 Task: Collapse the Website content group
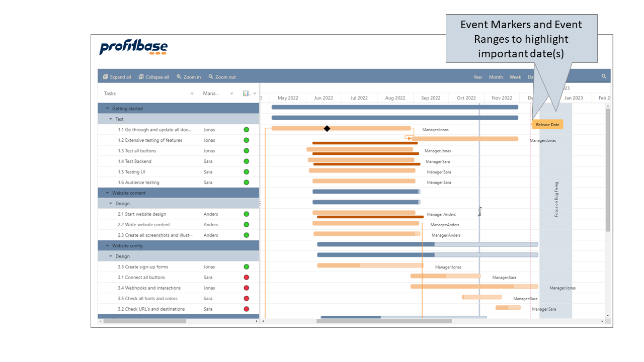click(107, 193)
